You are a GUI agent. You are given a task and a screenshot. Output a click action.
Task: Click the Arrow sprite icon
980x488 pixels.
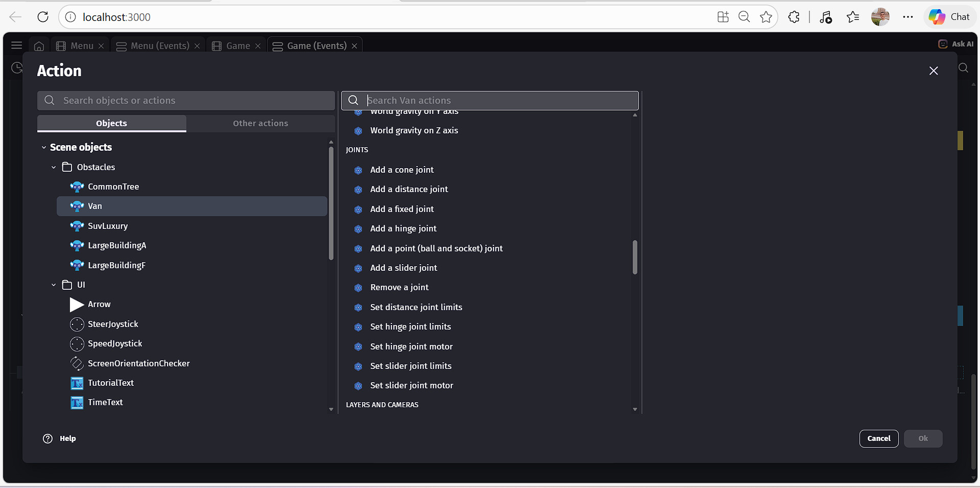click(x=77, y=305)
